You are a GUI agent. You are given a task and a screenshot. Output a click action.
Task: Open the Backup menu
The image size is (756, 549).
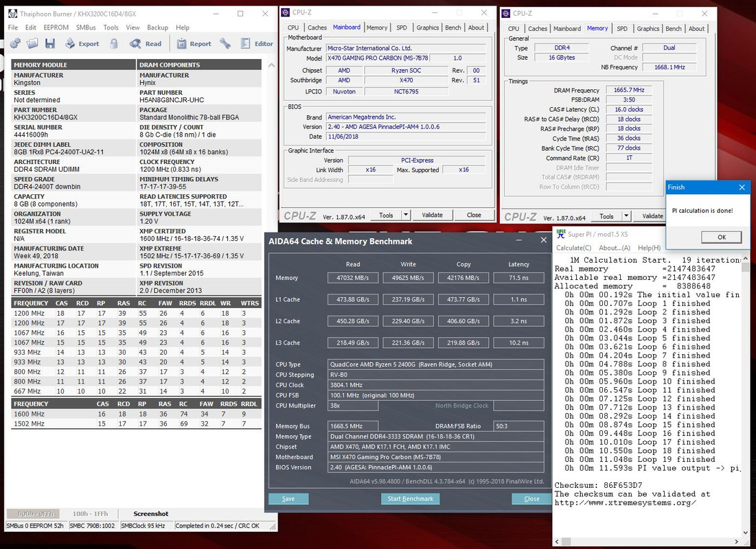click(158, 27)
